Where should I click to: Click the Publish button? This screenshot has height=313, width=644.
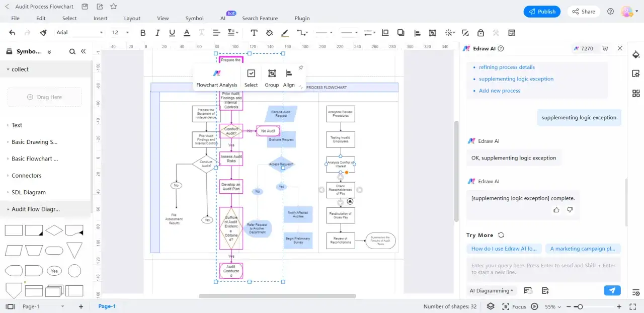(542, 12)
